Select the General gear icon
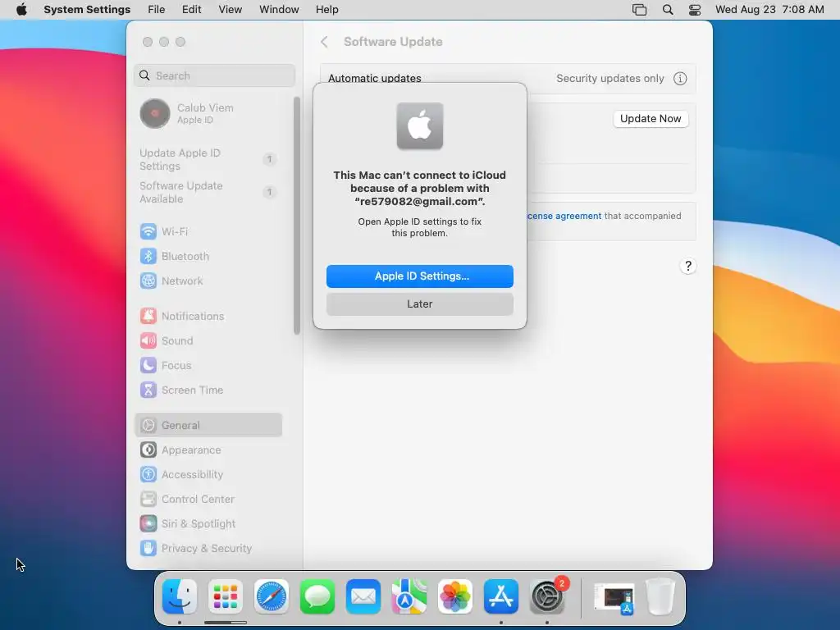 pyautogui.click(x=148, y=426)
